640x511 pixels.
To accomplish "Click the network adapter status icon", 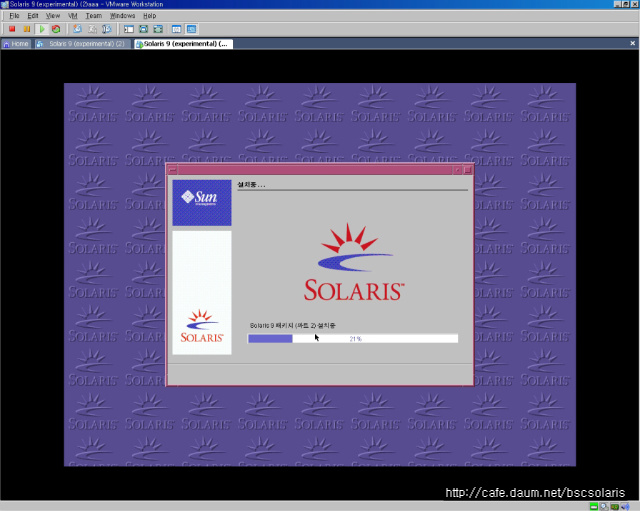I will (x=615, y=507).
